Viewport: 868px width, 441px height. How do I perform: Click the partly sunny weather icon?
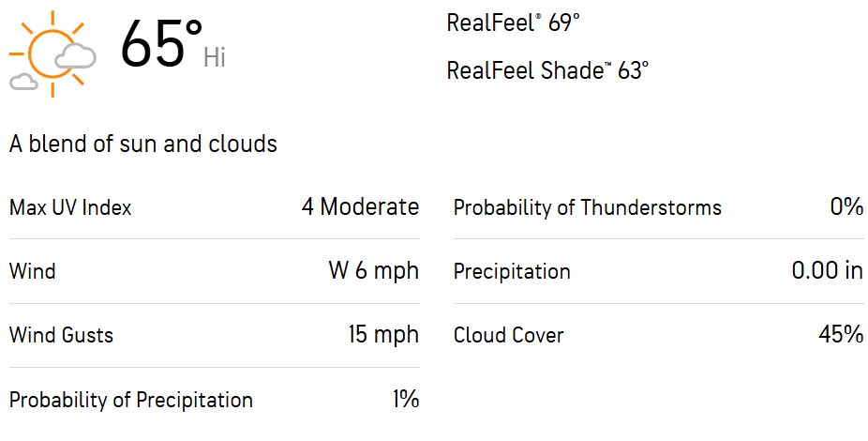53,53
